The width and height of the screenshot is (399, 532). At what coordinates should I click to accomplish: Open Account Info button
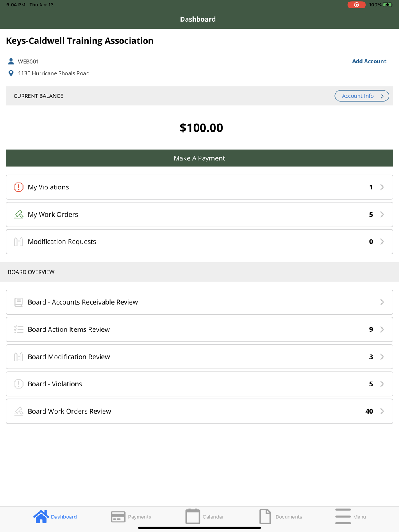click(x=362, y=96)
